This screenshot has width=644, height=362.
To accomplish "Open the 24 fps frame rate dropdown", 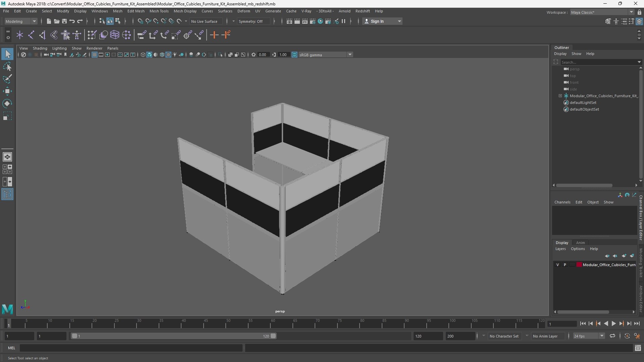I will pyautogui.click(x=589, y=336).
